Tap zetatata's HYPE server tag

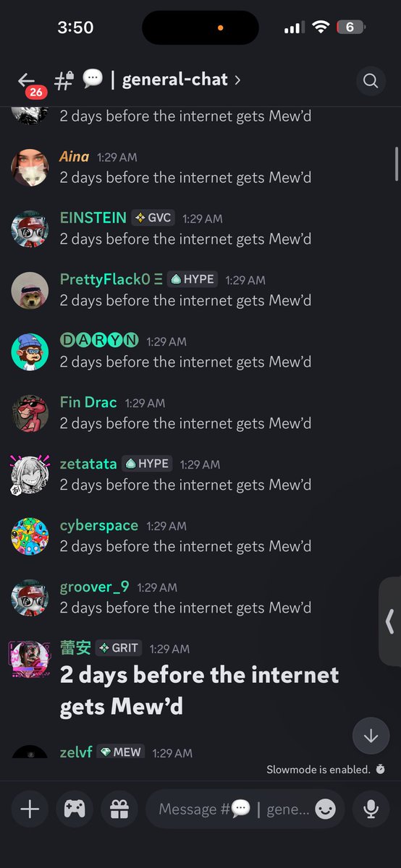pos(147,464)
